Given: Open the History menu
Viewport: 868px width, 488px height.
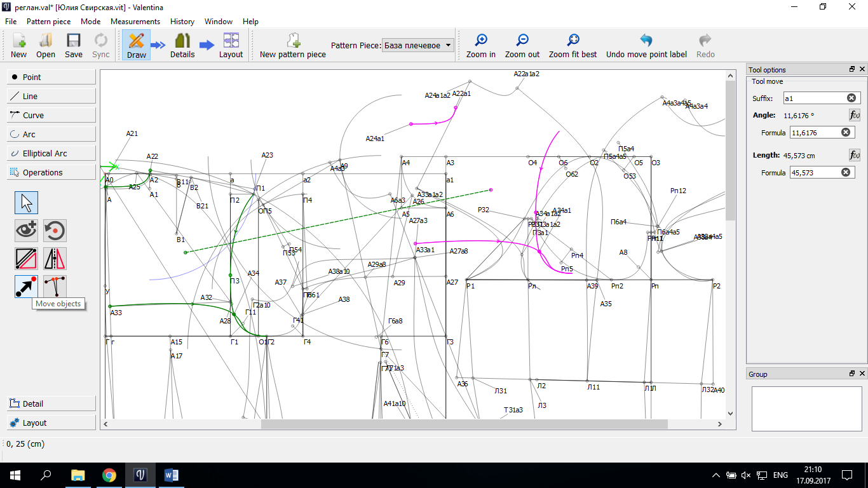Looking at the screenshot, I should click(182, 21).
